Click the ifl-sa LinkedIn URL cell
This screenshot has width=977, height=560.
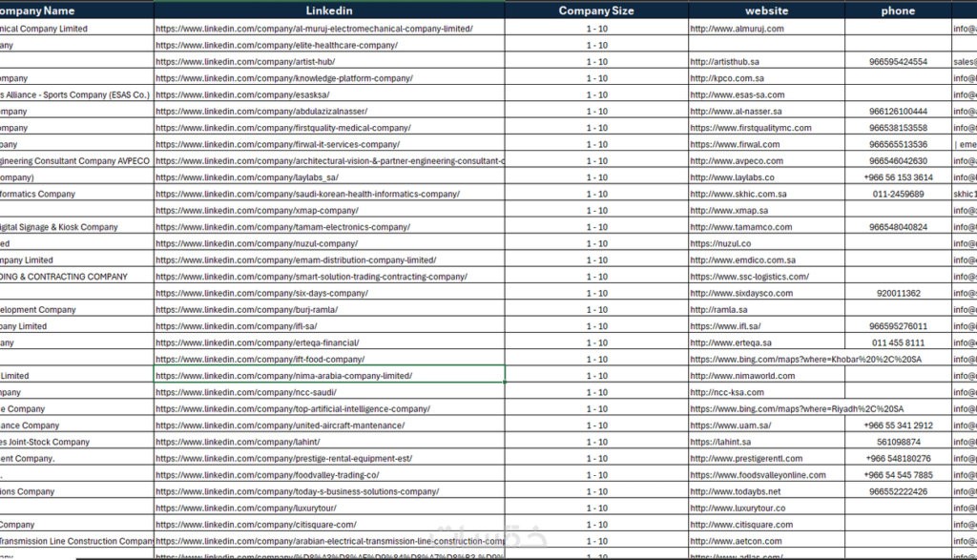329,325
